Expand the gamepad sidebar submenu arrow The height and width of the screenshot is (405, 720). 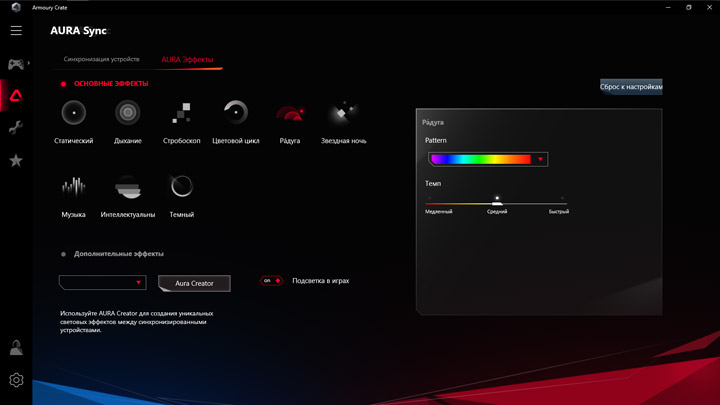click(x=28, y=63)
